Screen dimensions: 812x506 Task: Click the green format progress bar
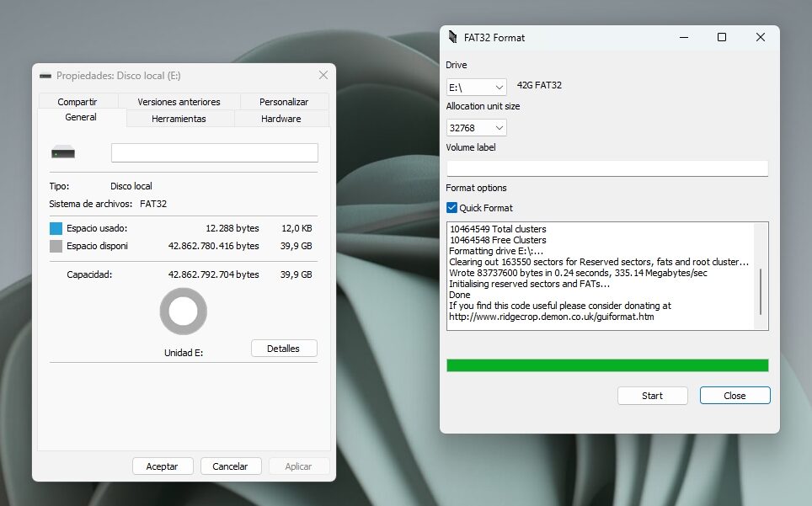[607, 365]
